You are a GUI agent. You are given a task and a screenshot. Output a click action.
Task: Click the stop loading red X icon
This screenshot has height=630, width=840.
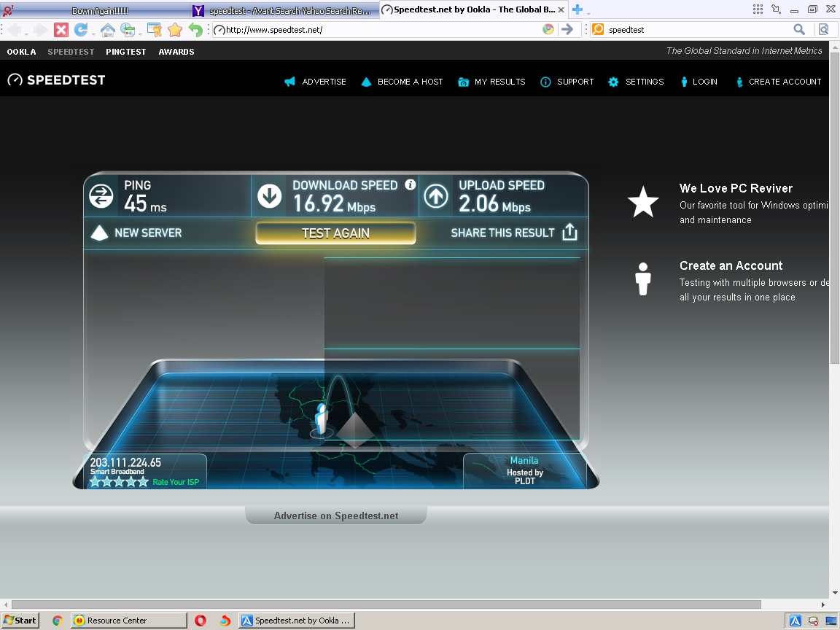[x=61, y=30]
